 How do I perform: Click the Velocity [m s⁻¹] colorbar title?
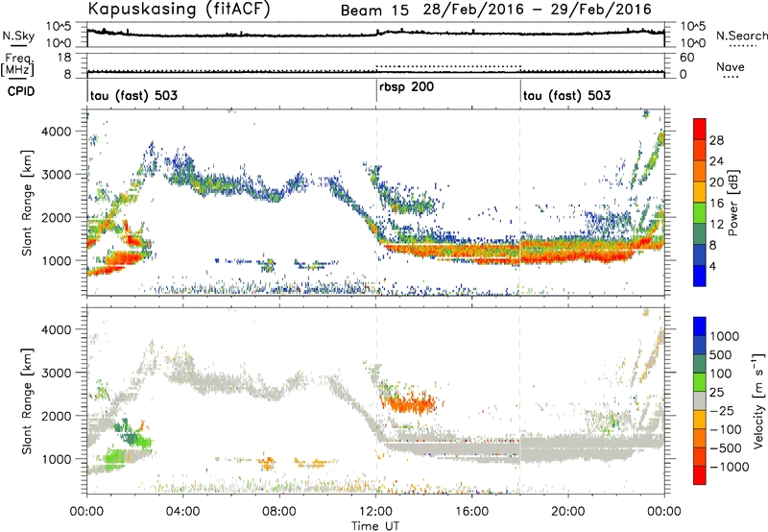coord(758,400)
